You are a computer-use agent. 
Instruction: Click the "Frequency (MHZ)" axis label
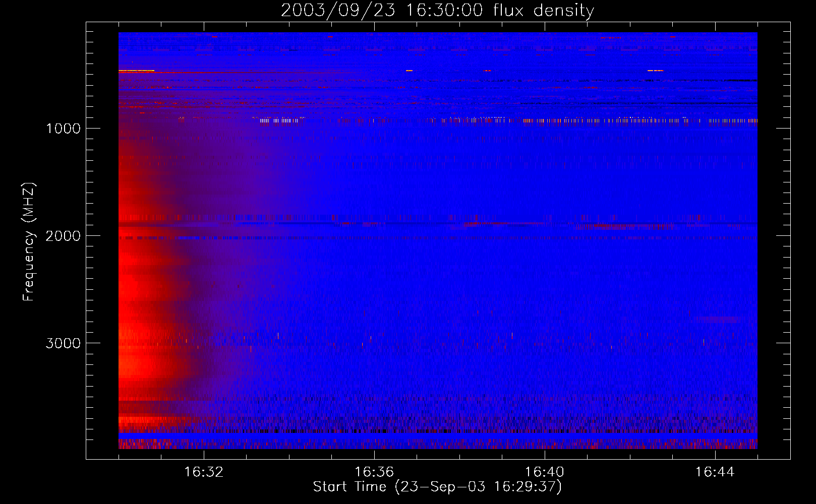point(29,242)
